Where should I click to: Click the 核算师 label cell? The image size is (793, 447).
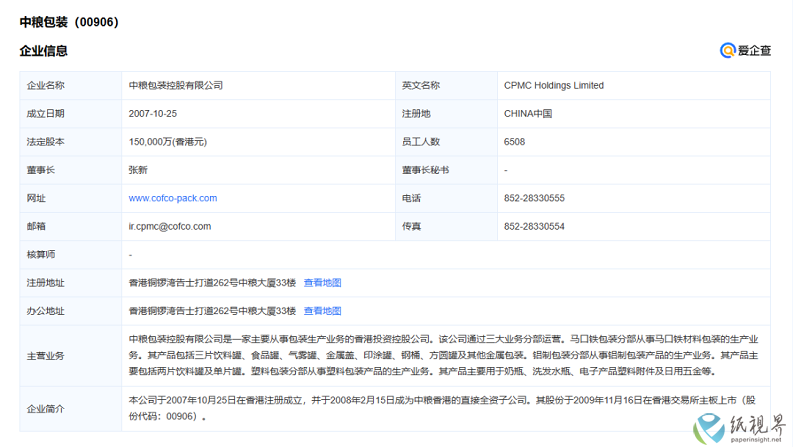coord(71,255)
